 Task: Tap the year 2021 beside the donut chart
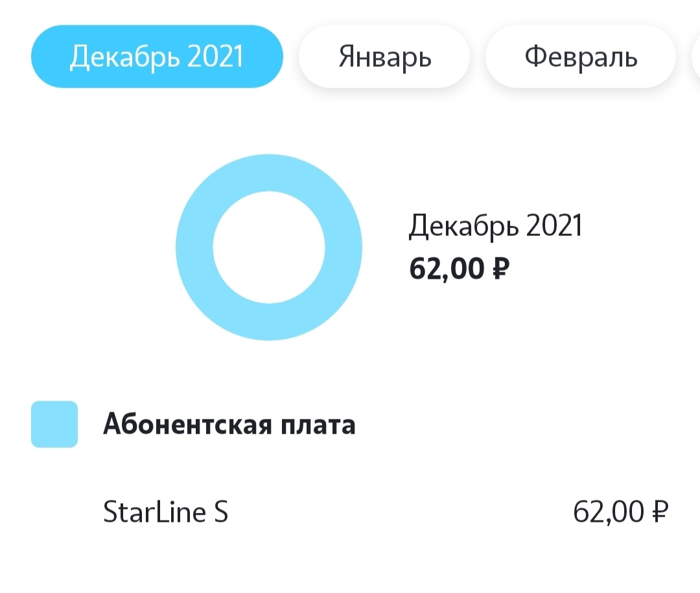[x=554, y=227]
